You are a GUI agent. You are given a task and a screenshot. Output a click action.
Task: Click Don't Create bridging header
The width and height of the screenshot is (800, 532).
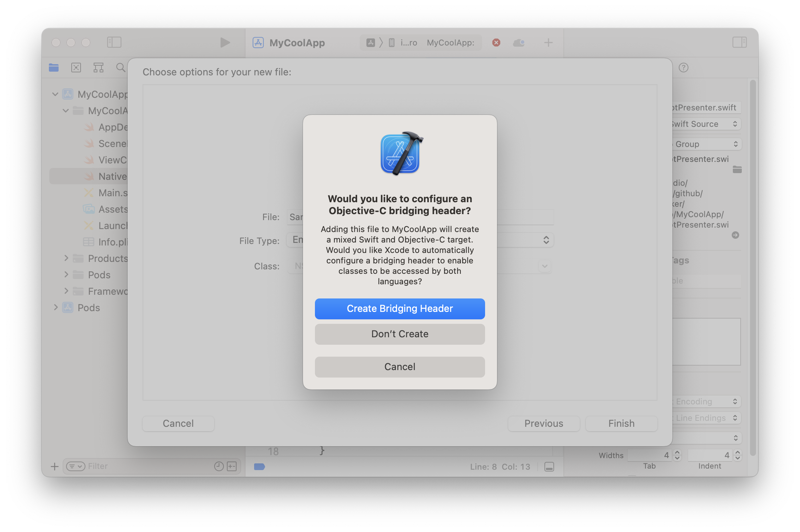(400, 334)
